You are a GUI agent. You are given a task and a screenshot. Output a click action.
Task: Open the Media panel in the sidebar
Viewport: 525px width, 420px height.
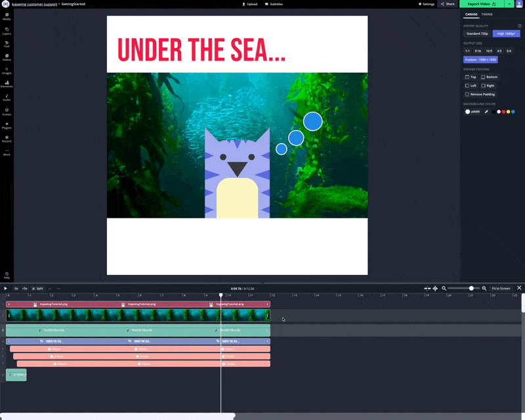coord(7,16)
